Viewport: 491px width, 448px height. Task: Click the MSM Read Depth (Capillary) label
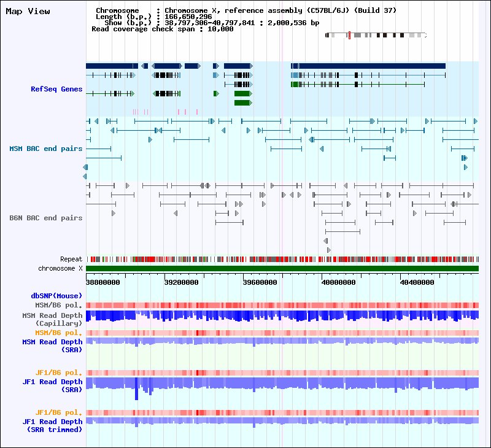click(x=52, y=319)
